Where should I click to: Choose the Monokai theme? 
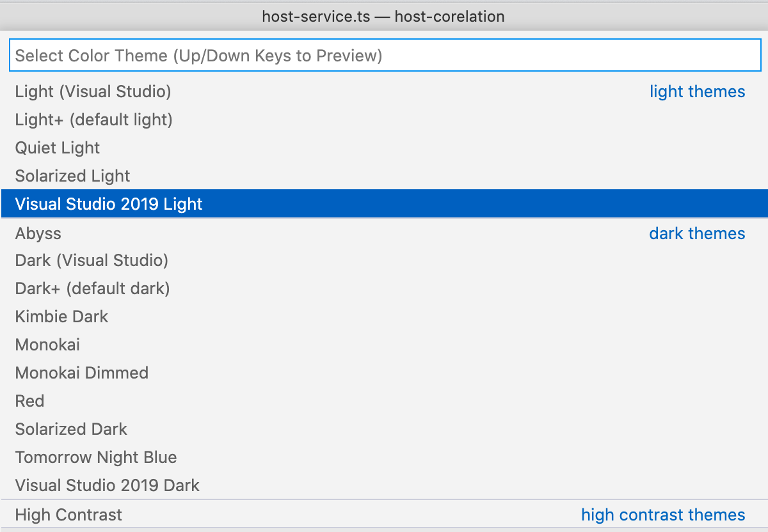pyautogui.click(x=47, y=345)
